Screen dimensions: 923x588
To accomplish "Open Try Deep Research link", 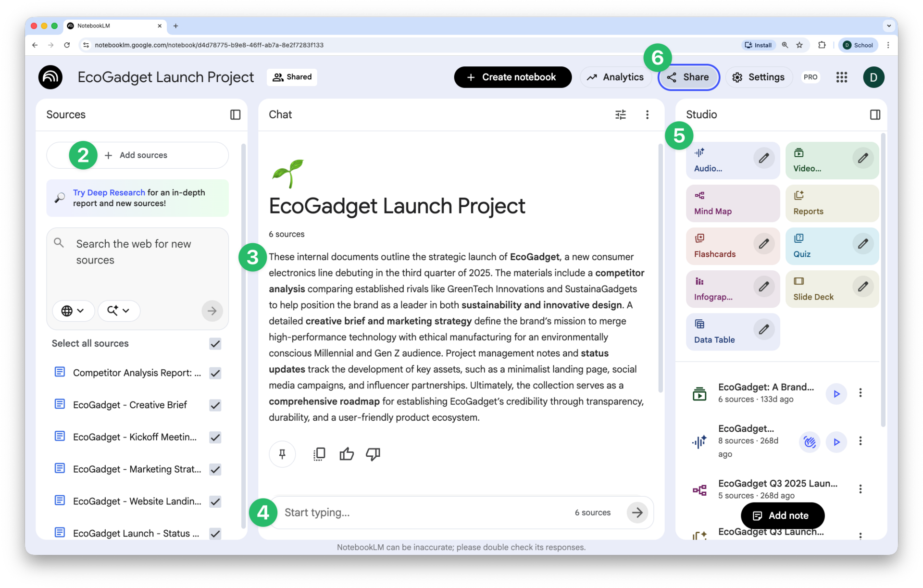I will tap(109, 192).
